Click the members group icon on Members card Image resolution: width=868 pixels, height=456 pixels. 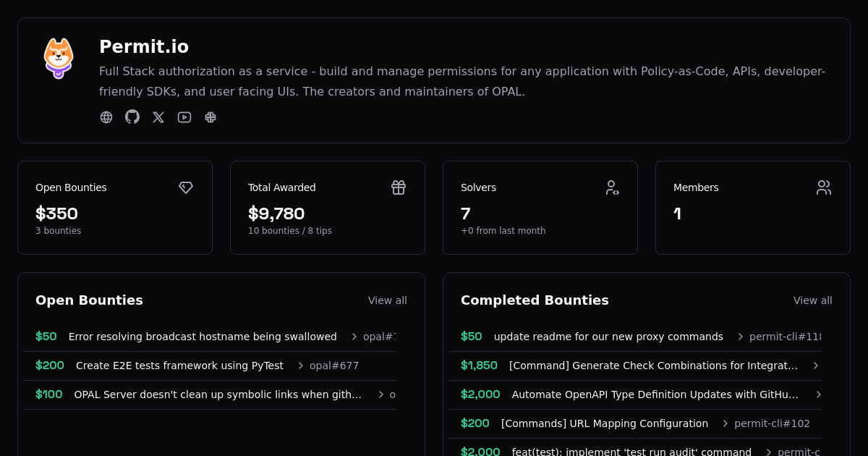[x=824, y=187]
